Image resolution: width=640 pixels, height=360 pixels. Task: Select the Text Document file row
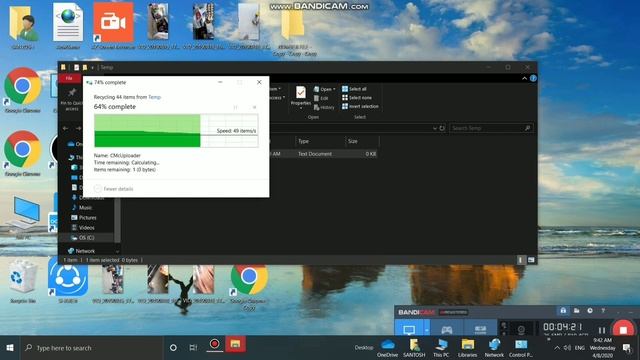(323, 154)
